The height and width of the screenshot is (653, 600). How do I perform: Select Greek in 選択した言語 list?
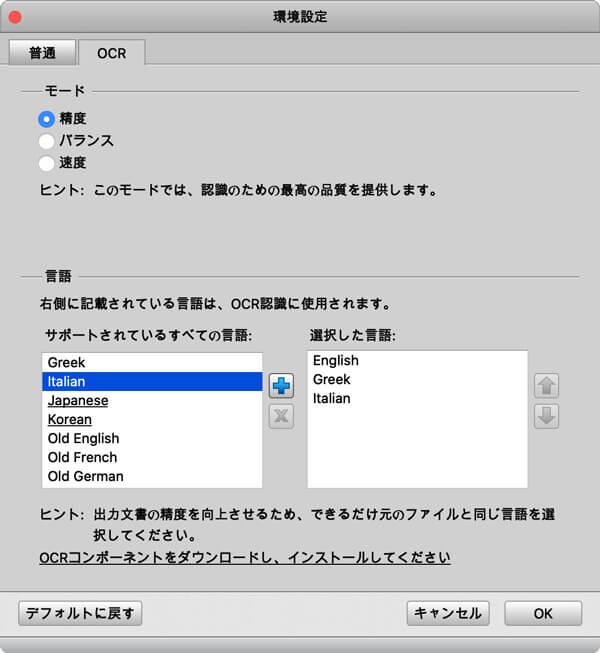point(417,379)
